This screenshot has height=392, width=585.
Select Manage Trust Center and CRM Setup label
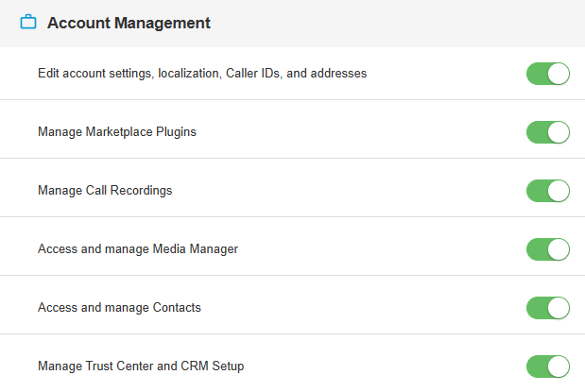pyautogui.click(x=141, y=366)
